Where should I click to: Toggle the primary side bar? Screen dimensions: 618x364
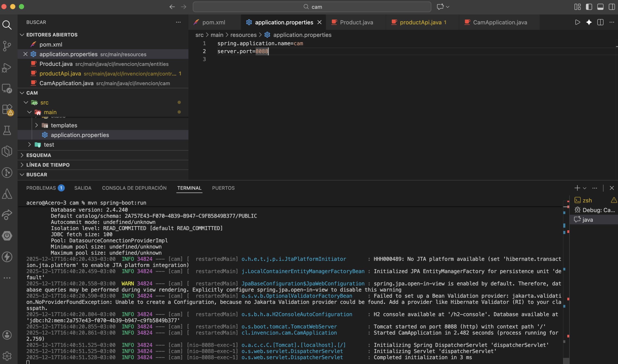tap(589, 7)
